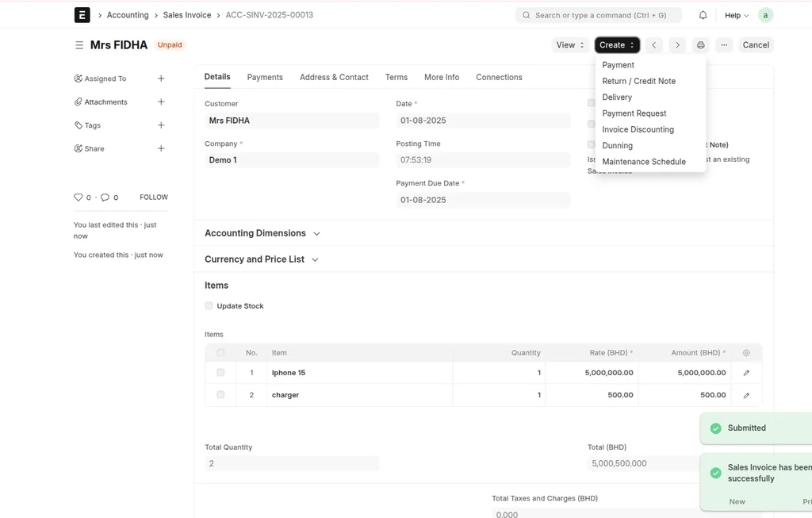Choose Payment Request option
The image size is (812, 518).
pos(634,113)
